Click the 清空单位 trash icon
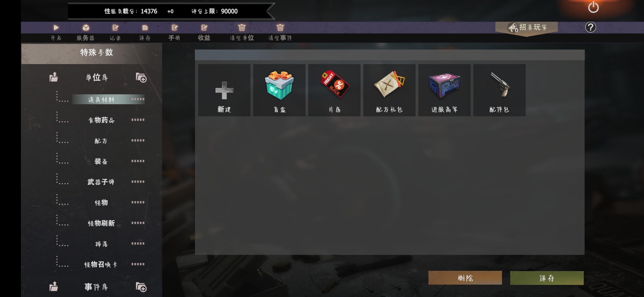The image size is (644, 297). (x=242, y=28)
